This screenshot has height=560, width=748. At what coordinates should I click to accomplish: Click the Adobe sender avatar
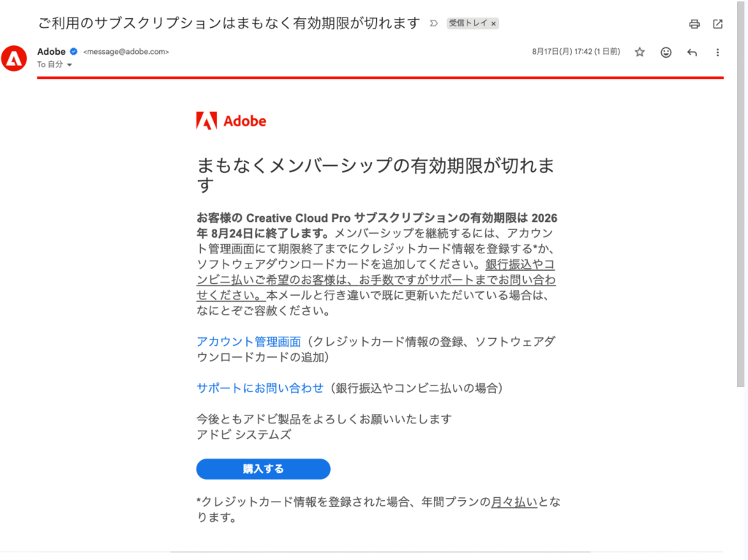click(14, 58)
